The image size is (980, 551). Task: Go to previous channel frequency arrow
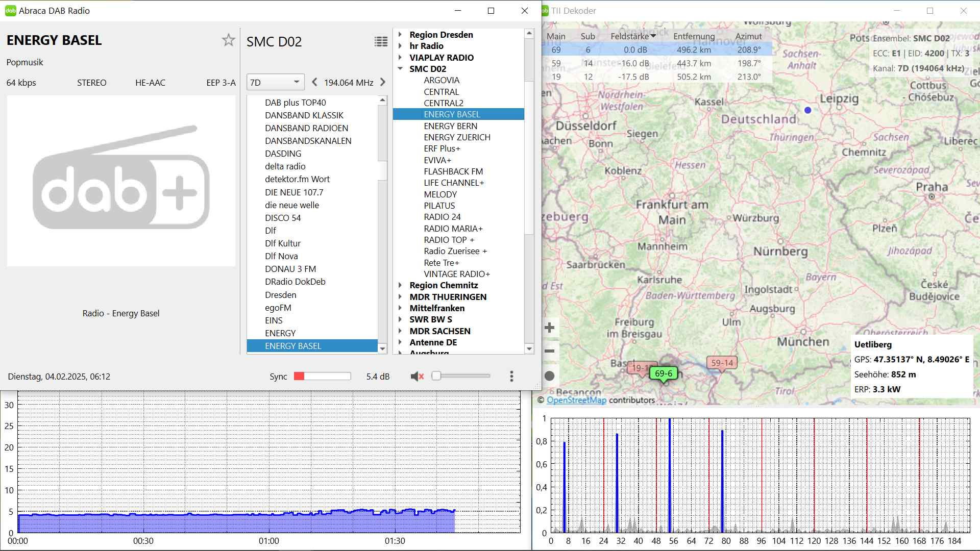[x=314, y=82]
